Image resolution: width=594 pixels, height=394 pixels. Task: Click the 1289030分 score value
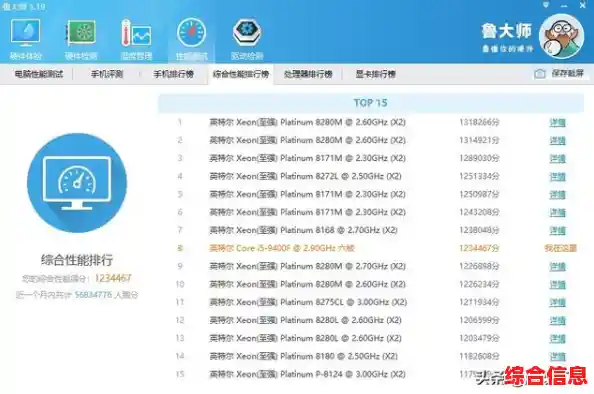[479, 158]
